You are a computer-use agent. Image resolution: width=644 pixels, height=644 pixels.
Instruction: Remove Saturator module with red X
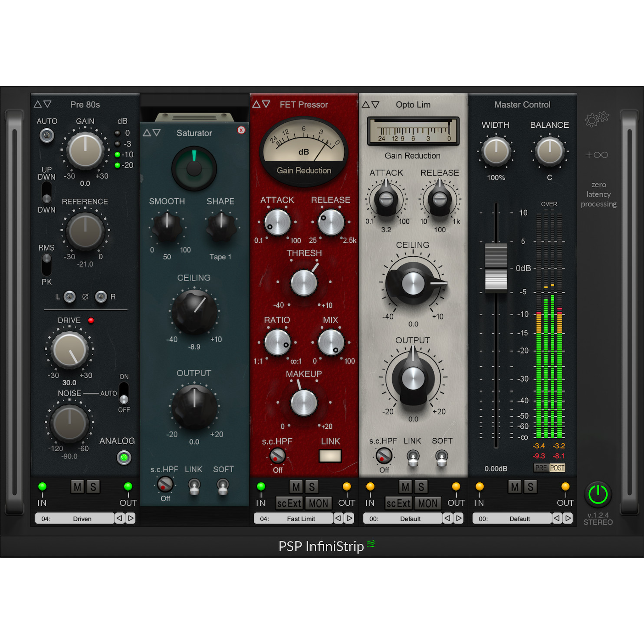[x=241, y=130]
